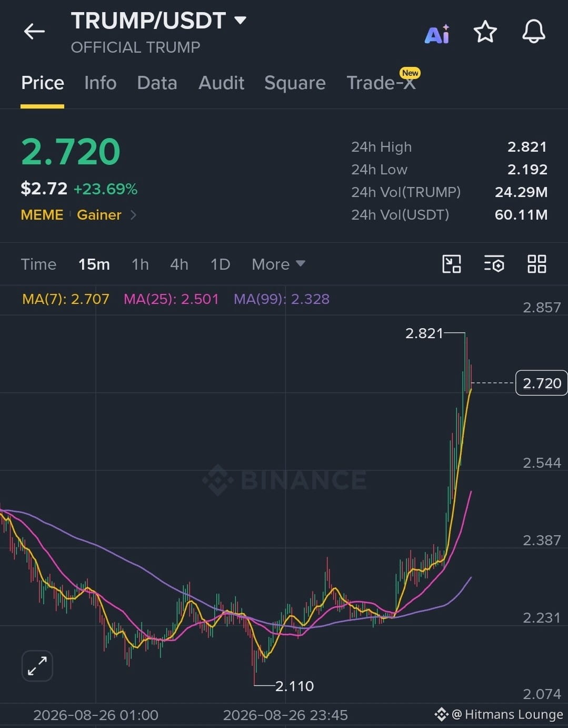Image resolution: width=568 pixels, height=728 pixels.
Task: Click the +23.69% change value
Action: [x=105, y=189]
